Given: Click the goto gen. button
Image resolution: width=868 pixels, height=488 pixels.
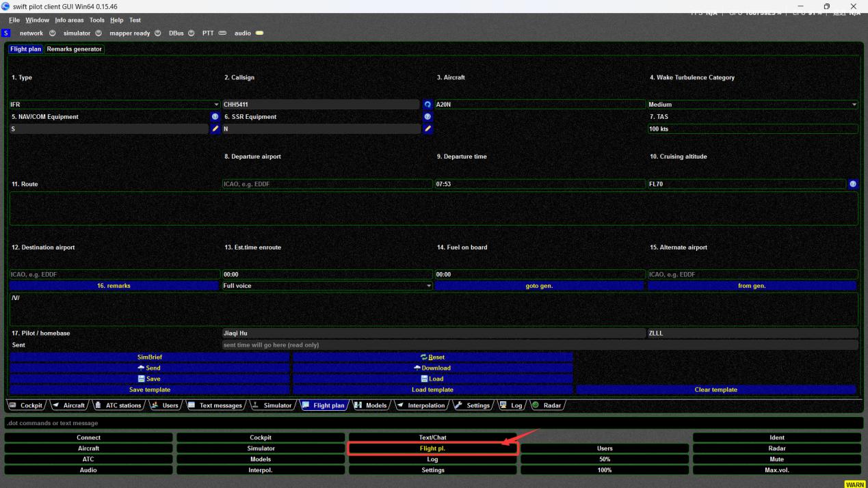Looking at the screenshot, I should tap(540, 286).
